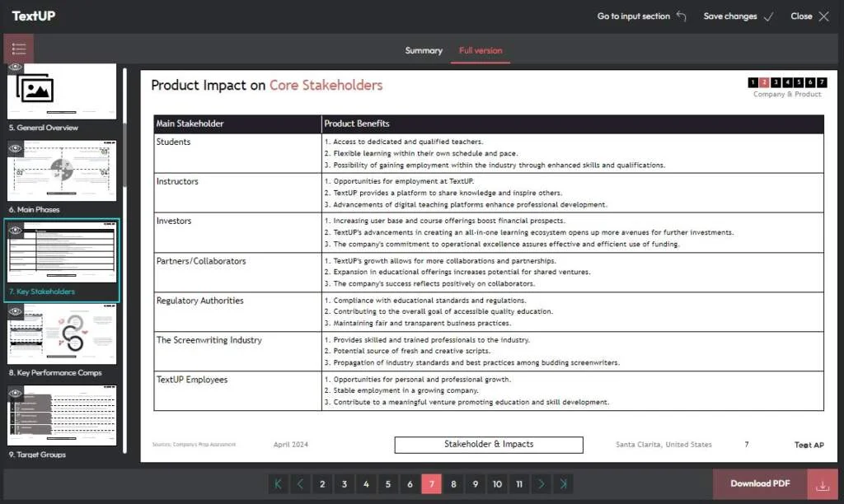Jump to last page with pagination arrow
The image size is (844, 504).
click(563, 484)
